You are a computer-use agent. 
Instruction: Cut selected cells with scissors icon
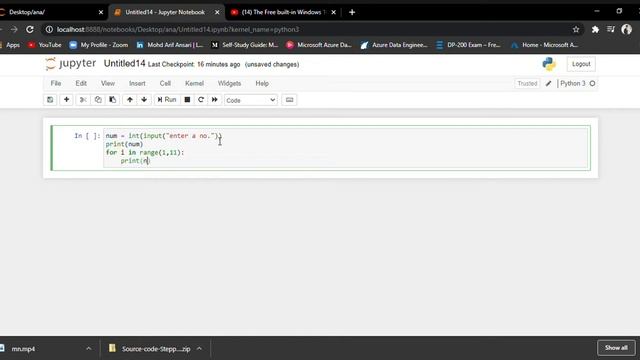83,100
